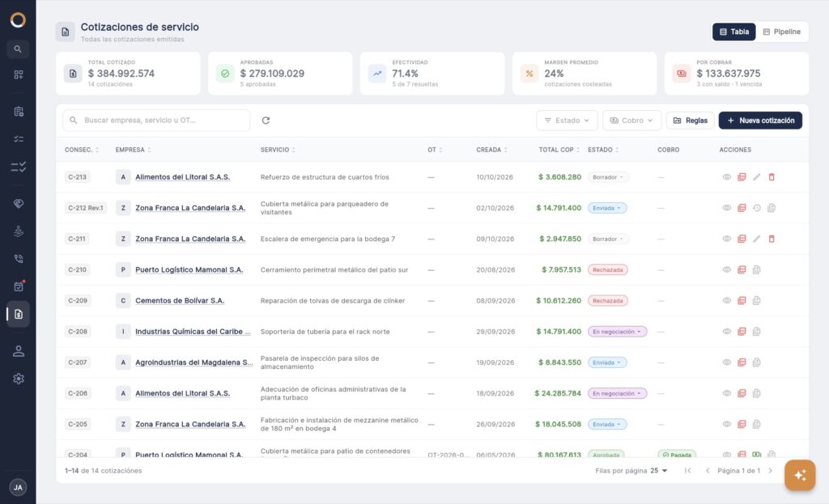Open the Reglas button
This screenshot has height=504, width=829.
690,121
